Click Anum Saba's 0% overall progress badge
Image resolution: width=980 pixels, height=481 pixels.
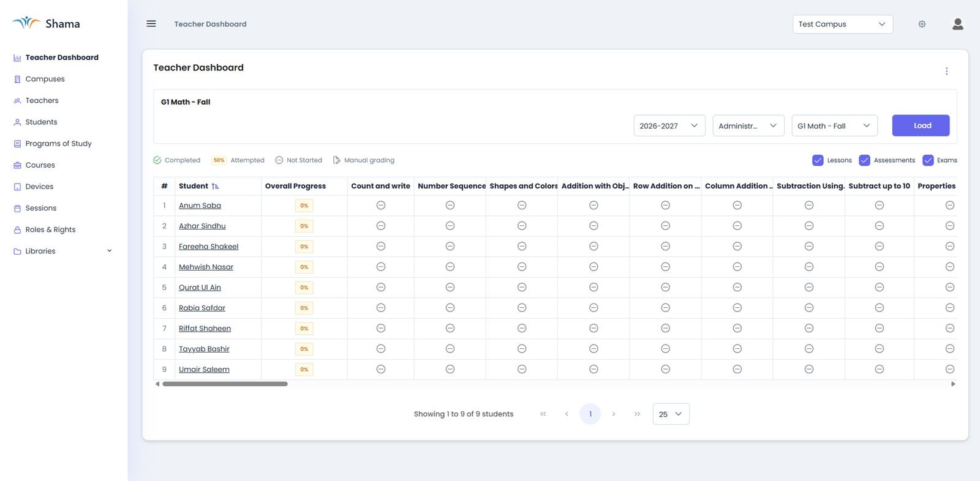coord(304,206)
